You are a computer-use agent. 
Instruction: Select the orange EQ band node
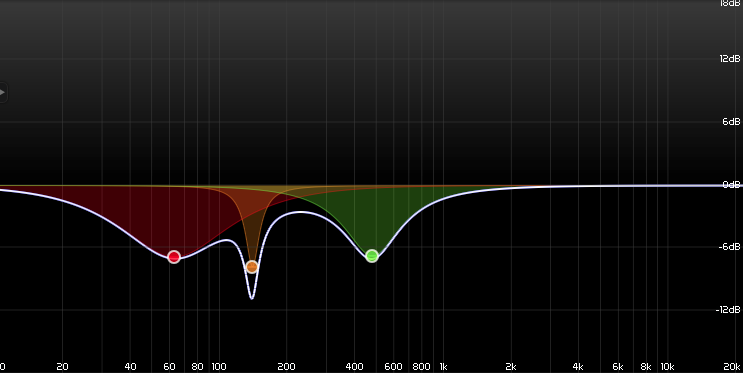[252, 267]
